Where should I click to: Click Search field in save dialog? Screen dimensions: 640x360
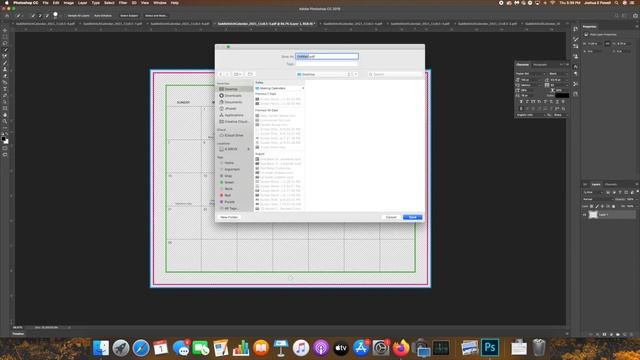click(395, 74)
